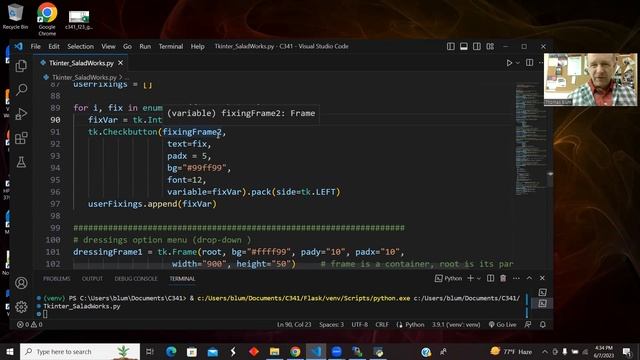
Task: Open the Terminal menu
Action: coord(171,47)
